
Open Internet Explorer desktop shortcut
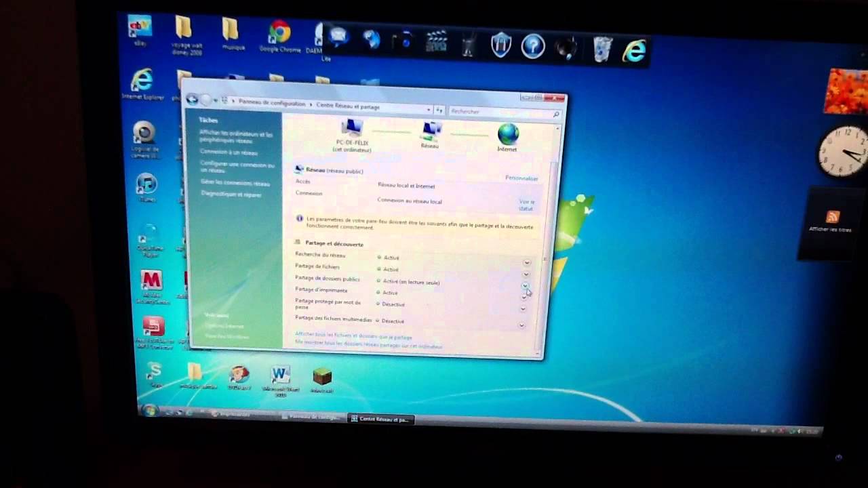(x=142, y=85)
